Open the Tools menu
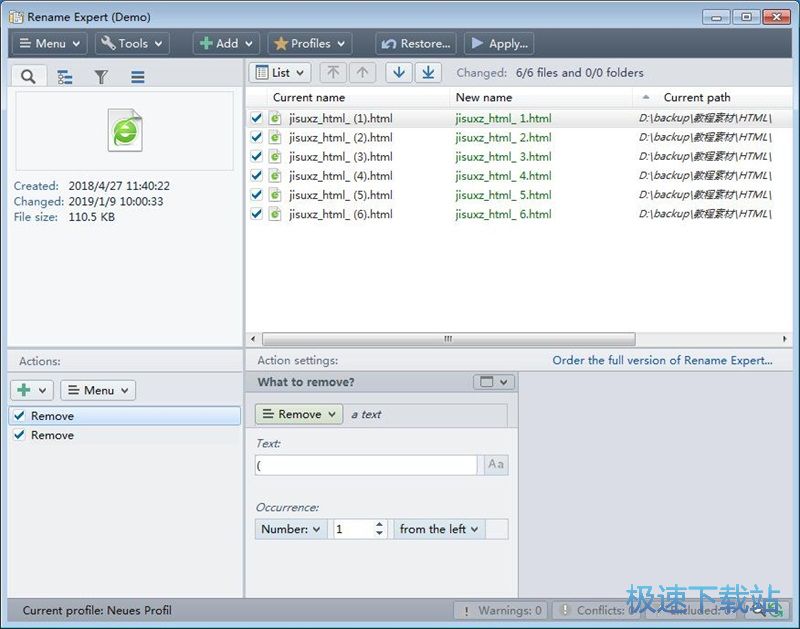The image size is (800, 629). [132, 43]
